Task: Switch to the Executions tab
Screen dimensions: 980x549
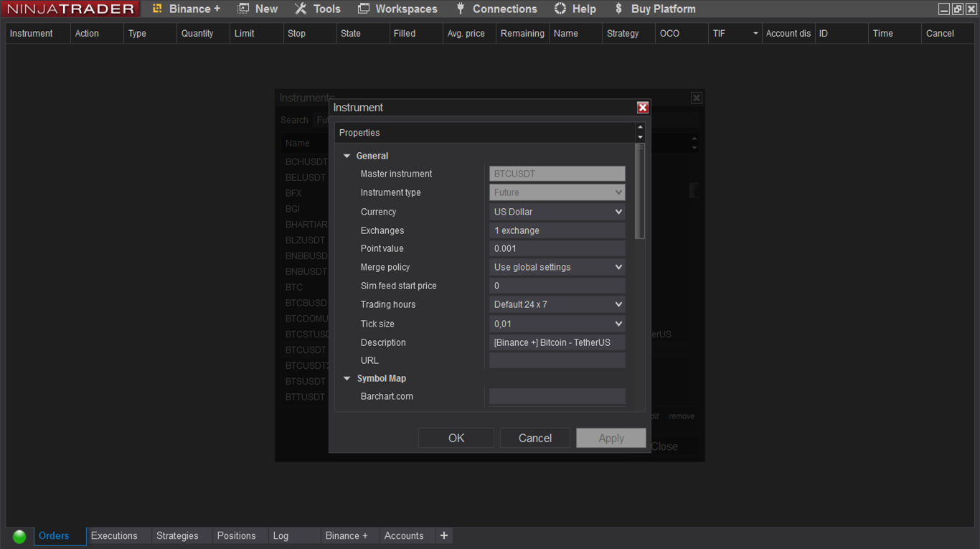Action: point(114,535)
